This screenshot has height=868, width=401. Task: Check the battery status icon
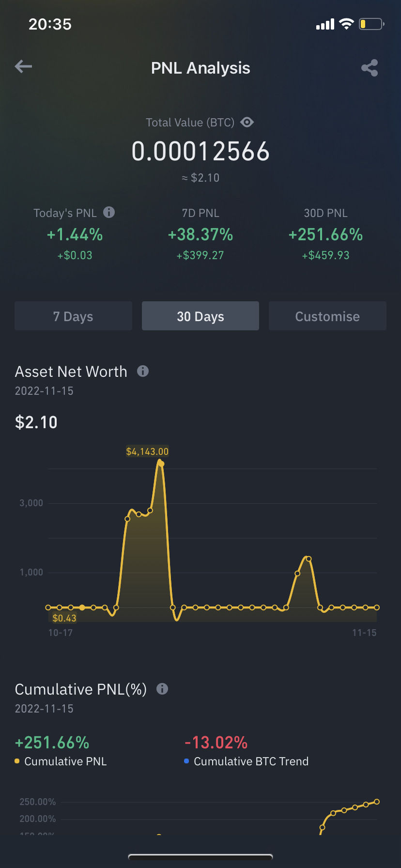coord(371,24)
